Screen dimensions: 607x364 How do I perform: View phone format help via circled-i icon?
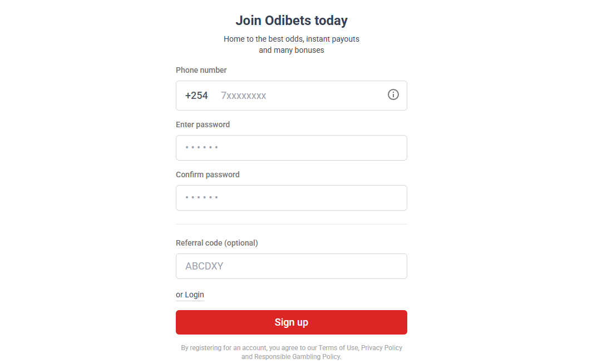393,94
